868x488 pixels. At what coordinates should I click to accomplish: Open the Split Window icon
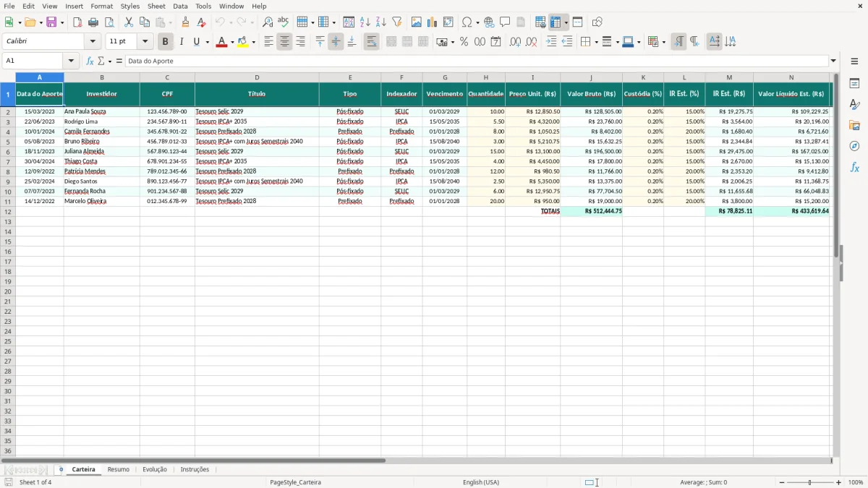tap(577, 22)
